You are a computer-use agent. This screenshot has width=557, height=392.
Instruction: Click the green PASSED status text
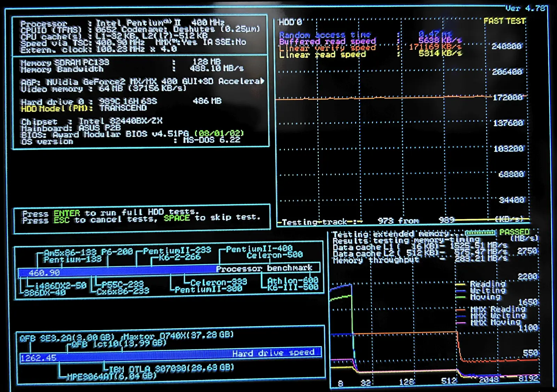[514, 232]
